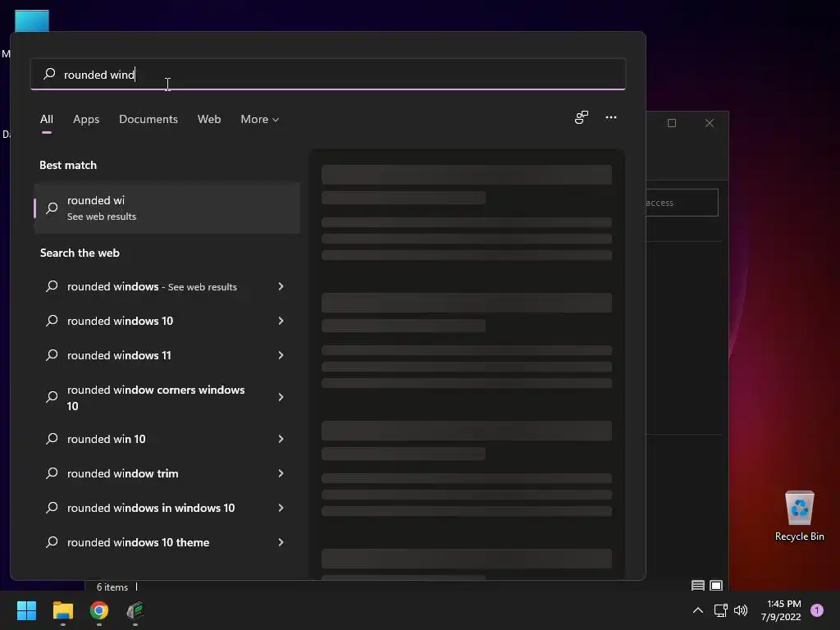Expand the 'rounded windows 10' suggestion arrow
840x630 pixels.
pyautogui.click(x=281, y=321)
